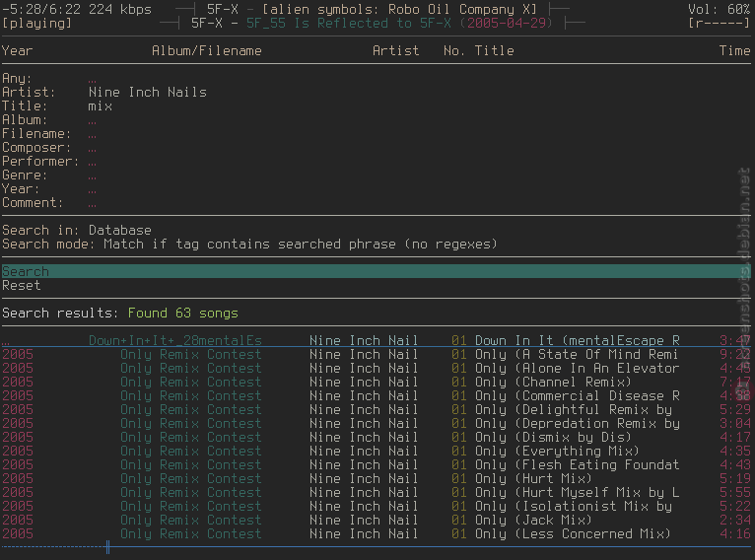The height and width of the screenshot is (560, 755).
Task: Click the Time column header
Action: 734,50
